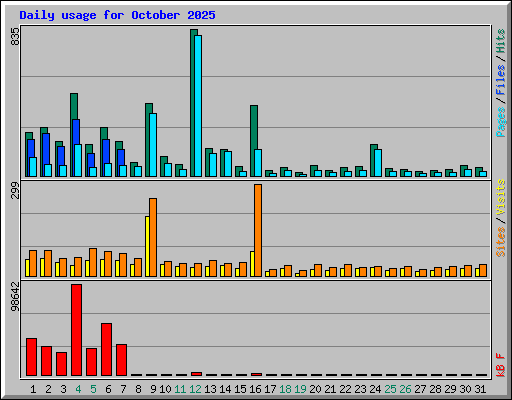512x400 pixels.
Task: Click day 24 on the x-axis
Action: coord(375,389)
